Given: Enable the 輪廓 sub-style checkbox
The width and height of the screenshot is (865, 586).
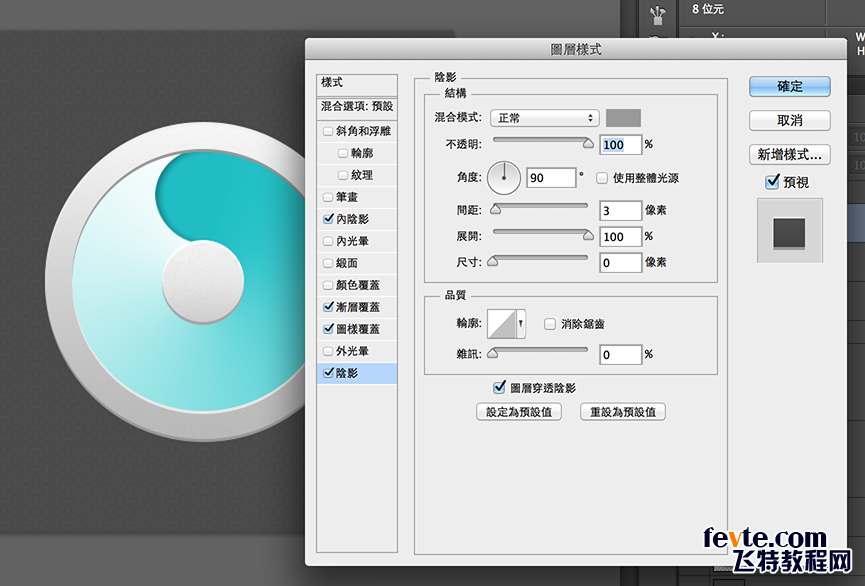Looking at the screenshot, I should tap(343, 153).
